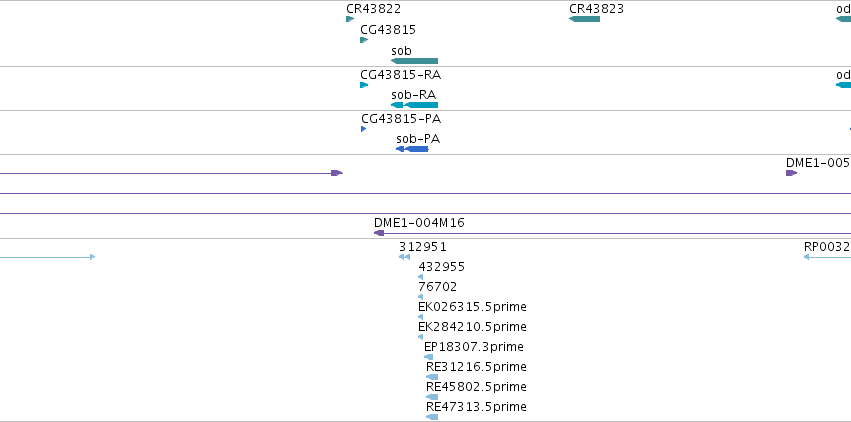Click the 76702 feature arrow
The width and height of the screenshot is (851, 422).
click(421, 297)
